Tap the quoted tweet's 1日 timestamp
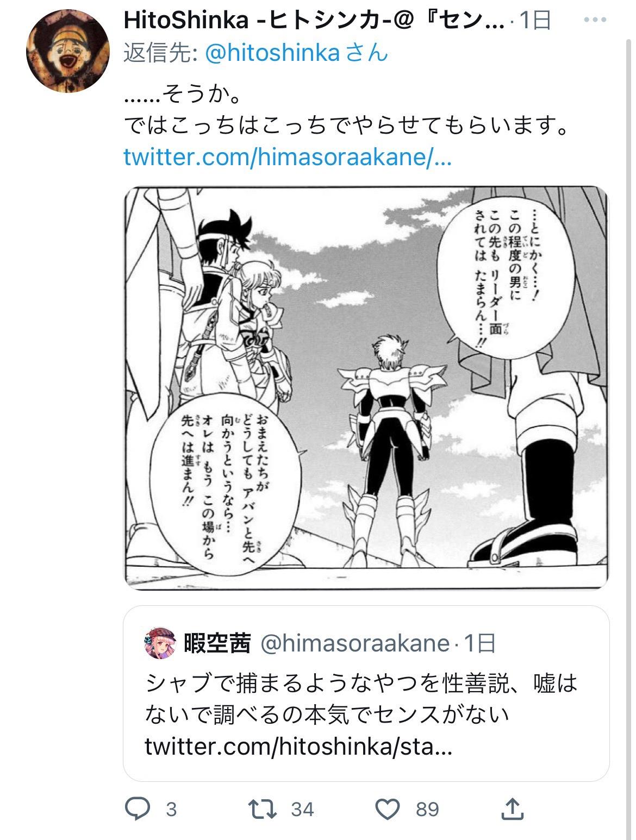 [x=480, y=644]
